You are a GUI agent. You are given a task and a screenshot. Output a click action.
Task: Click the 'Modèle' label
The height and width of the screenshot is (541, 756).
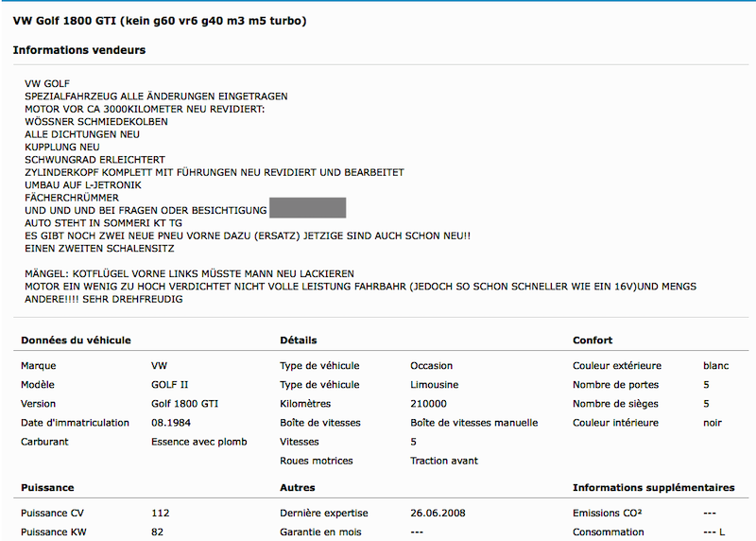[38, 385]
